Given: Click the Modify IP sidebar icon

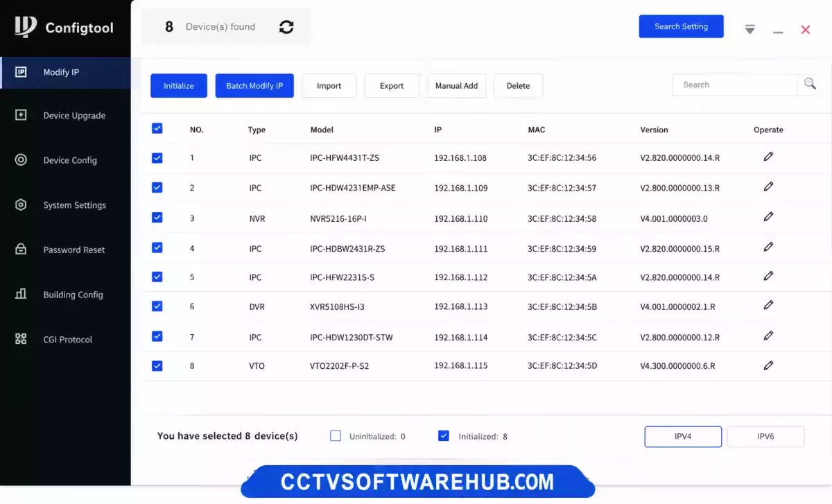Looking at the screenshot, I should pyautogui.click(x=21, y=72).
